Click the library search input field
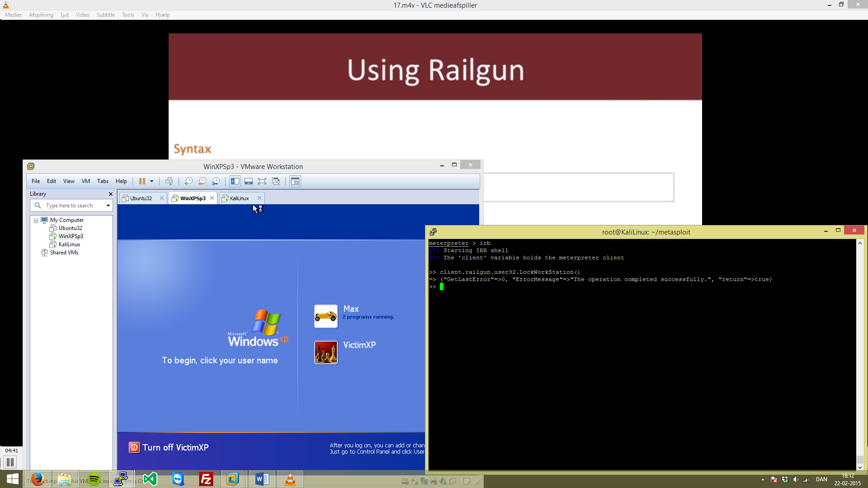The height and width of the screenshot is (488, 868). [72, 206]
